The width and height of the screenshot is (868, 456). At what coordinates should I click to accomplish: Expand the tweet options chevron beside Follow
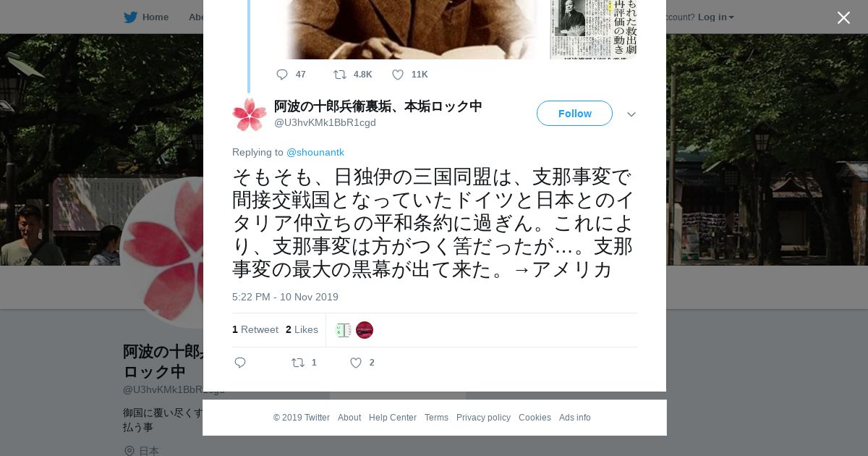click(x=631, y=114)
